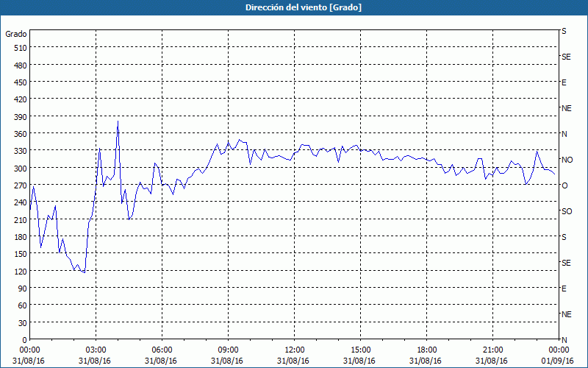Click the 0 value on the left axis

(25, 340)
